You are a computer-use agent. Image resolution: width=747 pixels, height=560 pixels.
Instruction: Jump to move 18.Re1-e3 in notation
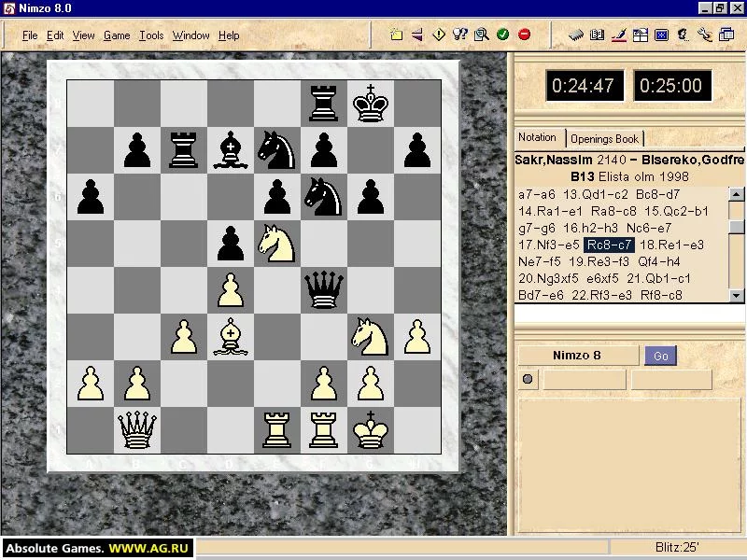click(671, 245)
